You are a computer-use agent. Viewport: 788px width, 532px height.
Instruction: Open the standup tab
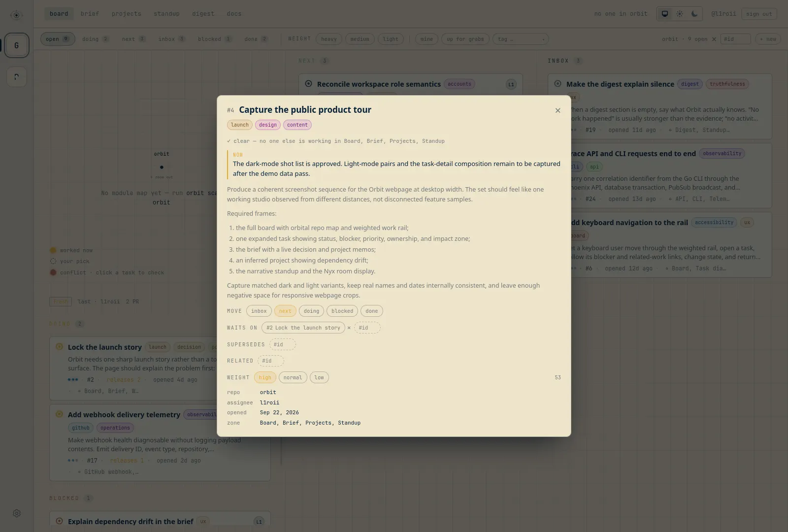[166, 14]
